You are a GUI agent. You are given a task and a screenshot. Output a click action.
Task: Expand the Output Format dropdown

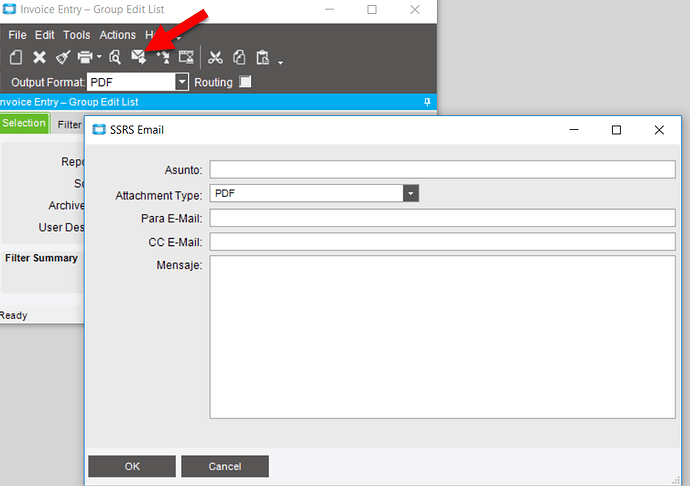pos(182,82)
